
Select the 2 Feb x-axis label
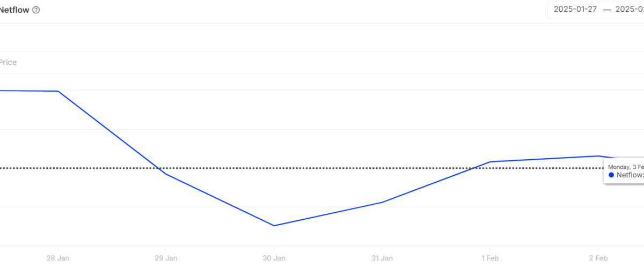pos(598,258)
